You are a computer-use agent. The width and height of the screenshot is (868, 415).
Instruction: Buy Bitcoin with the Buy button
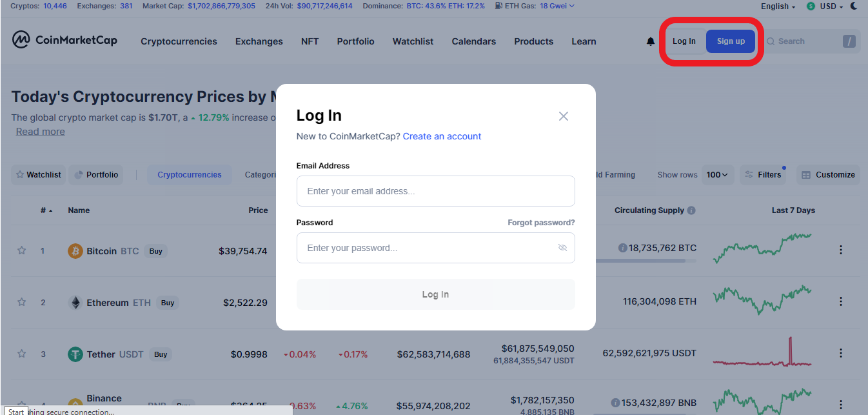coord(155,251)
